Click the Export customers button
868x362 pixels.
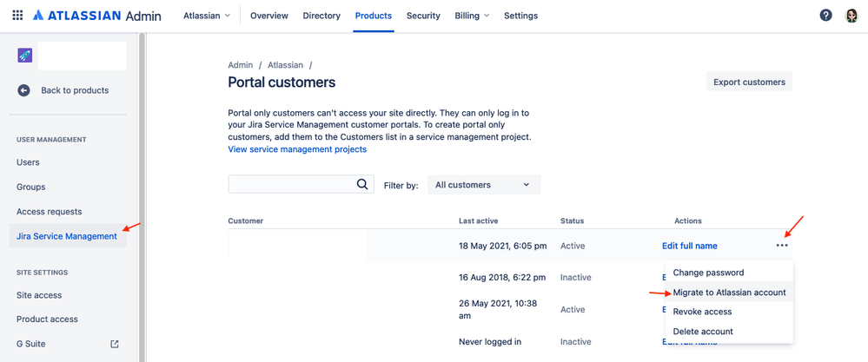click(x=749, y=82)
